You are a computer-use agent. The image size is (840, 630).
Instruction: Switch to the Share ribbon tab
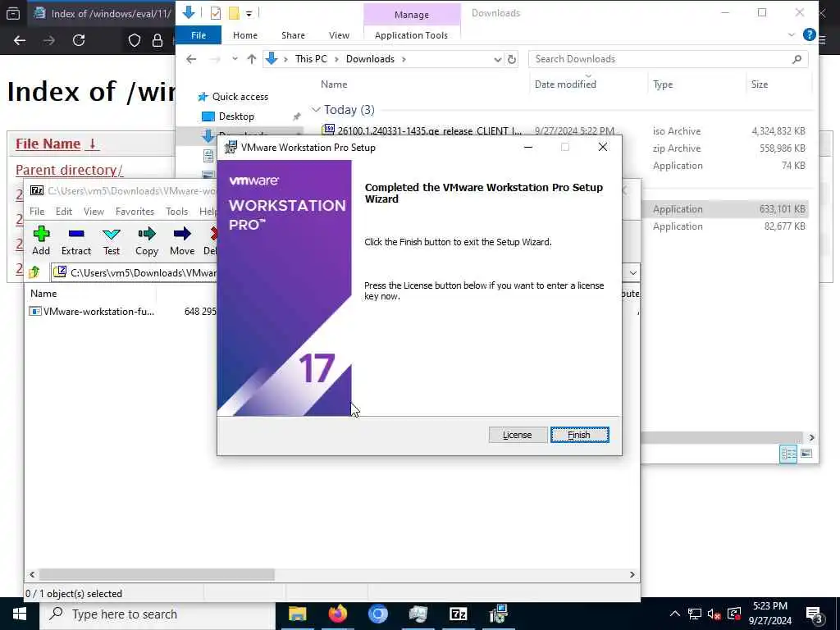click(293, 34)
